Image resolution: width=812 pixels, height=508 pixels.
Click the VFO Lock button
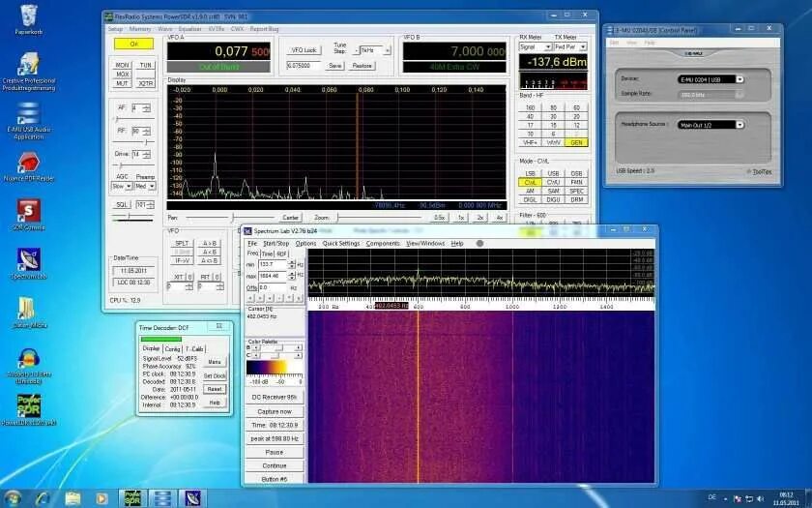304,50
